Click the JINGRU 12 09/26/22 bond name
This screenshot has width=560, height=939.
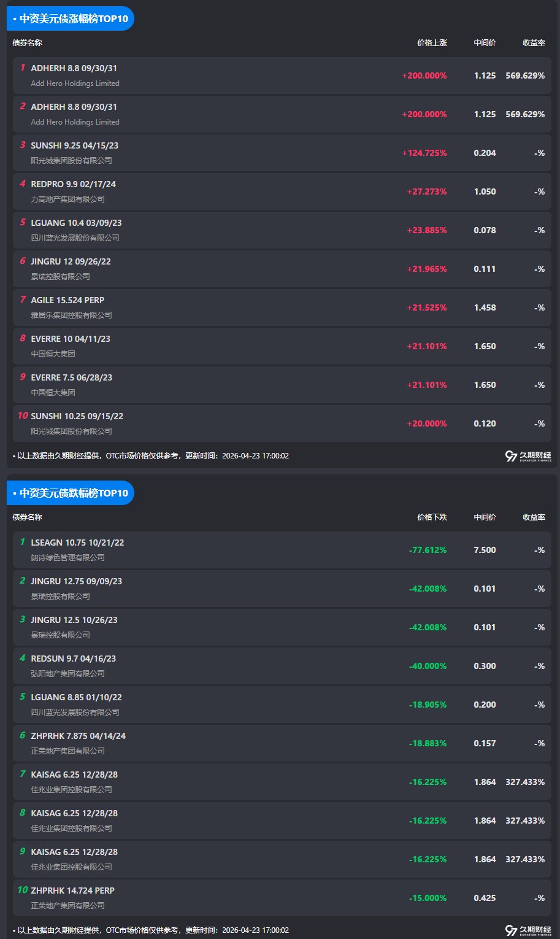(x=71, y=262)
